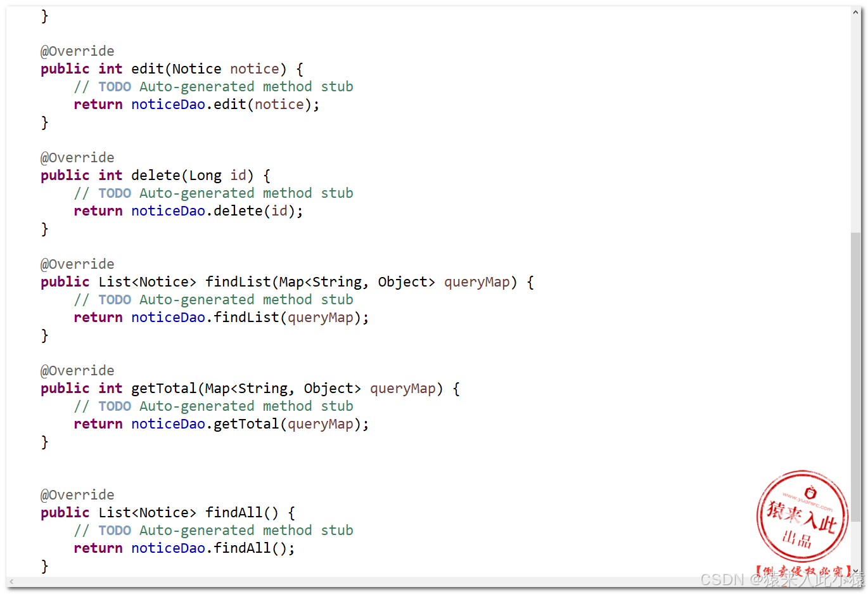This screenshot has height=594, width=868.
Task: Click the closing brace after the findList method
Action: click(x=45, y=335)
